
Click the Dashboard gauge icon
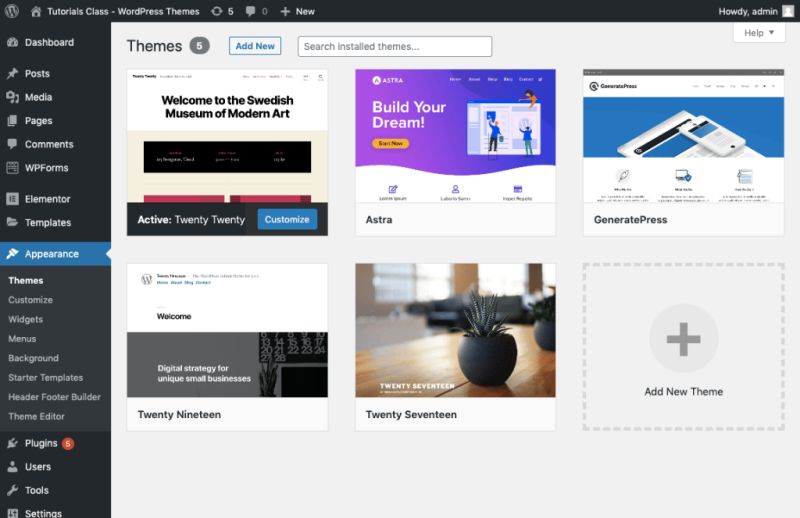(x=13, y=42)
